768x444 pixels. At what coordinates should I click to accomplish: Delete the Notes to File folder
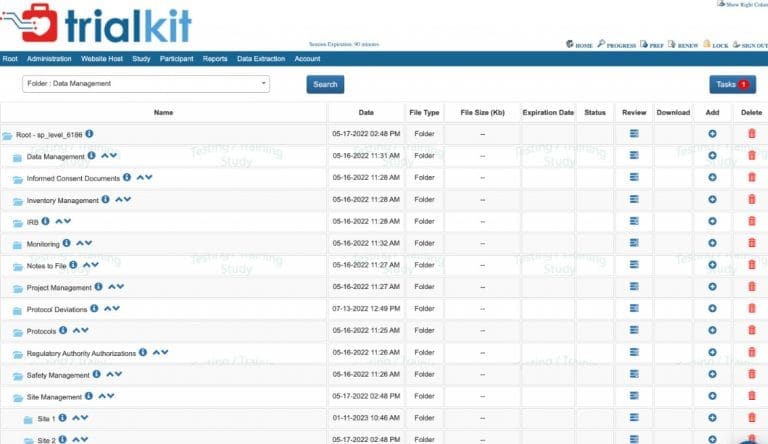(x=752, y=265)
